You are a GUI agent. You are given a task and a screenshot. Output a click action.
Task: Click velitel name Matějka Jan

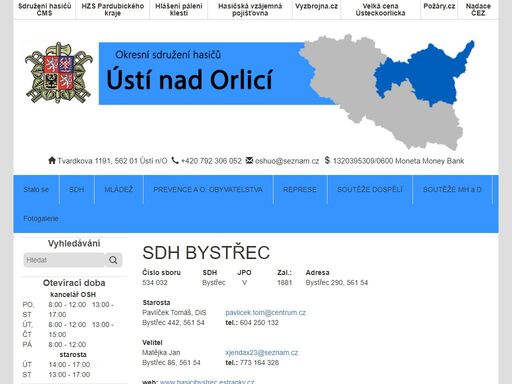pyautogui.click(x=161, y=353)
